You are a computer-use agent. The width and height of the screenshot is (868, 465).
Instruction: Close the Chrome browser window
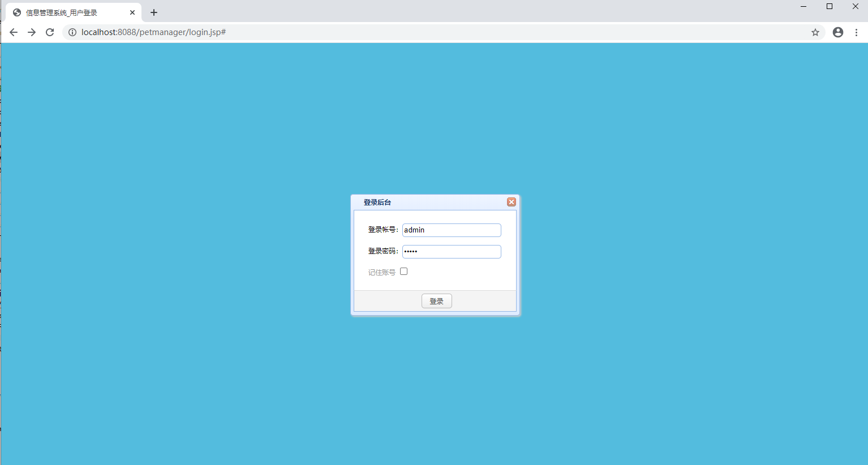(856, 7)
